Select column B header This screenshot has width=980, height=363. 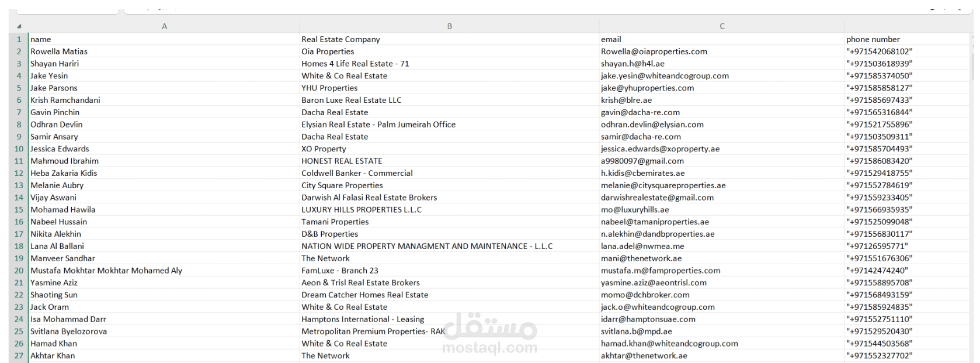449,26
